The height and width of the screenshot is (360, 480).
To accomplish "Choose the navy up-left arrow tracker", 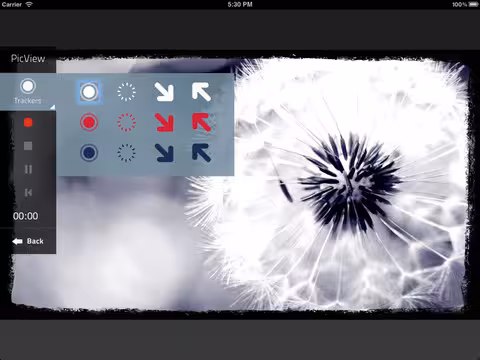I will click(202, 153).
